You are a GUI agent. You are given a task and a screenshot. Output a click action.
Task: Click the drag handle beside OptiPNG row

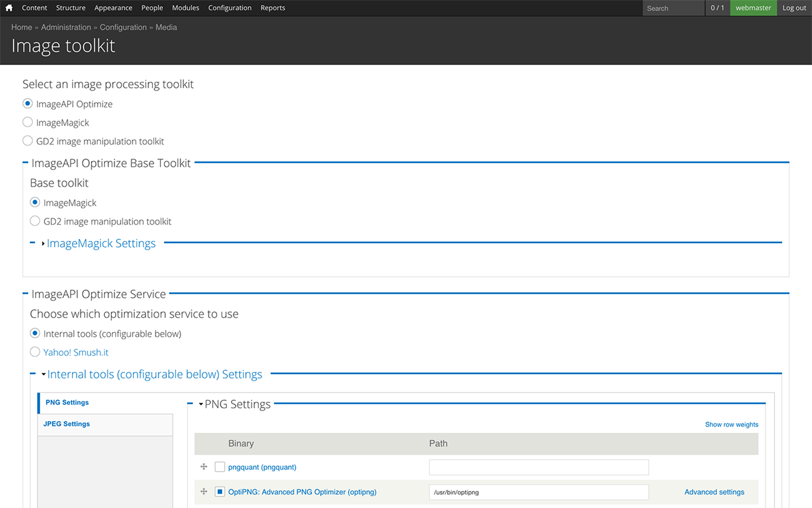204,491
